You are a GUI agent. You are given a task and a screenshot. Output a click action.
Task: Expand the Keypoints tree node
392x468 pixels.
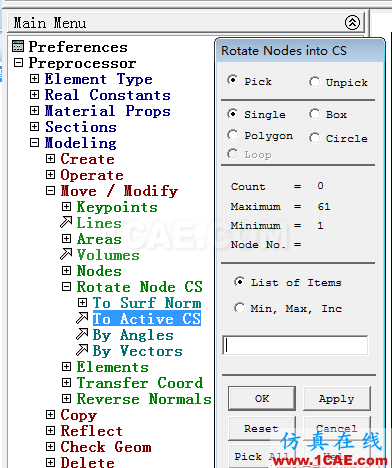[x=66, y=207]
